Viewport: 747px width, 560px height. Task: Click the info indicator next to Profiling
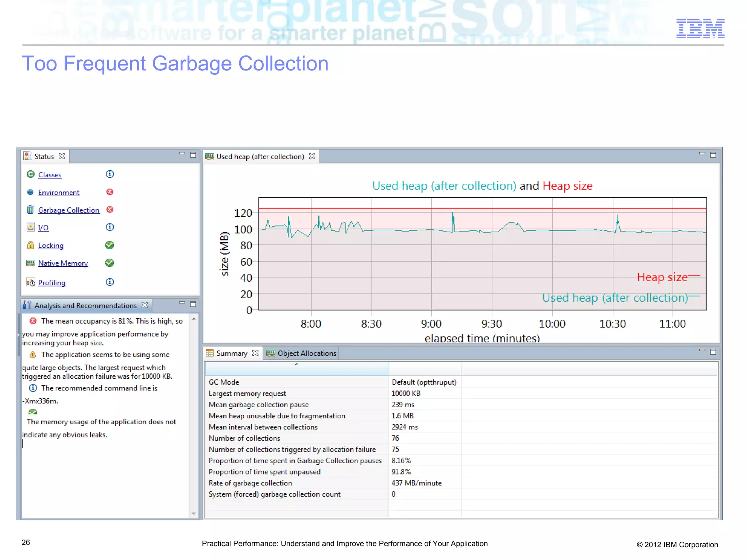110,282
